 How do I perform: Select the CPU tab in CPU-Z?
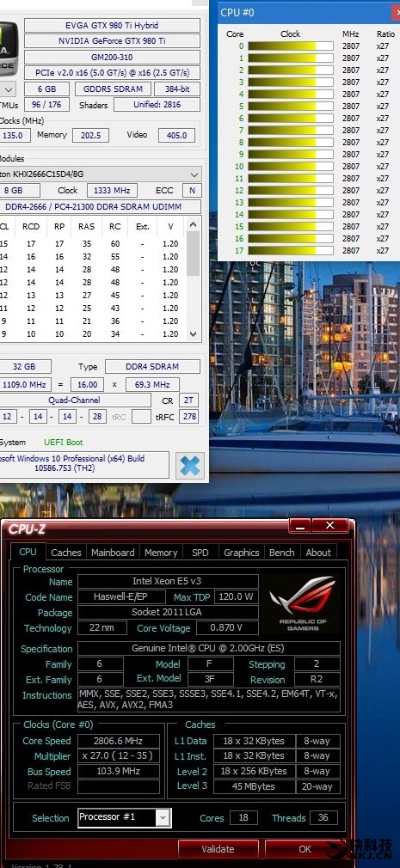(x=28, y=552)
